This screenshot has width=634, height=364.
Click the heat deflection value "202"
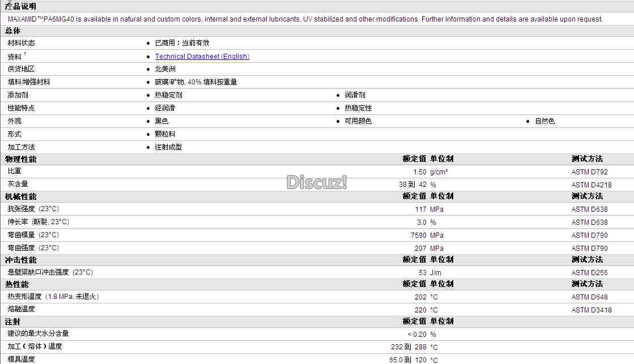click(420, 297)
